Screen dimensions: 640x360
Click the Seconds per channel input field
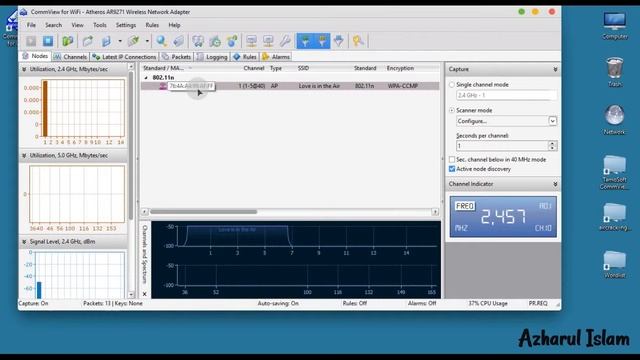pyautogui.click(x=502, y=146)
